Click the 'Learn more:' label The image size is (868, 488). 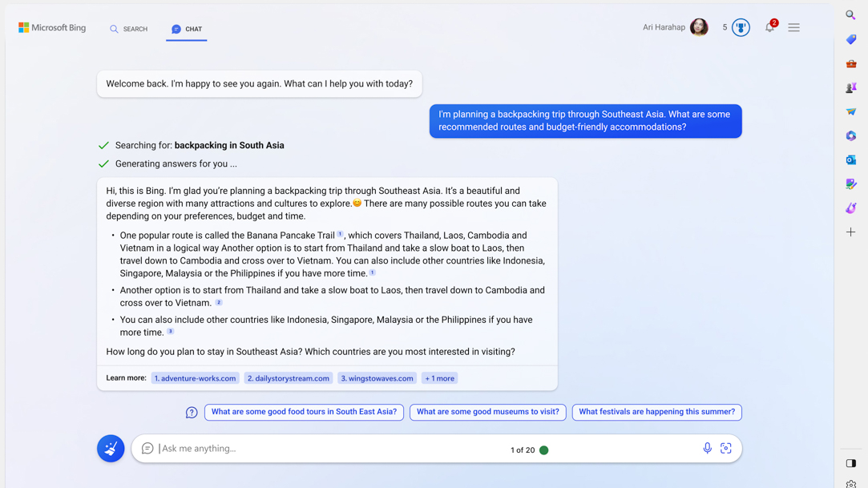pyautogui.click(x=126, y=378)
